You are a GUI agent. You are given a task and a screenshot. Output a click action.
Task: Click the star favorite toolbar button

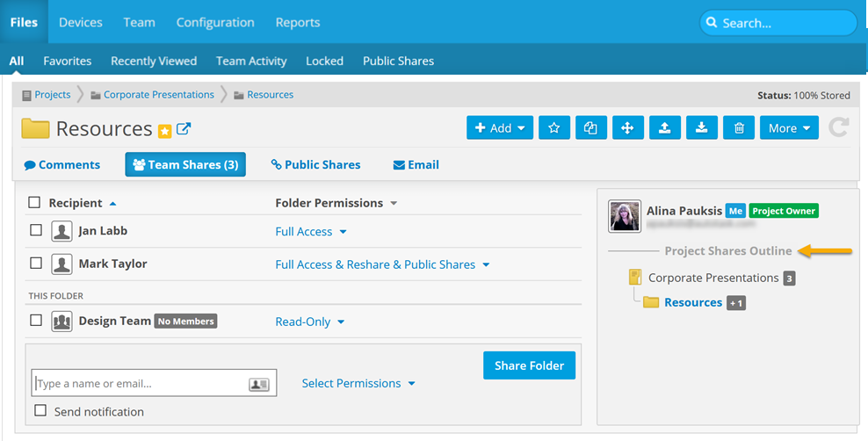(553, 128)
